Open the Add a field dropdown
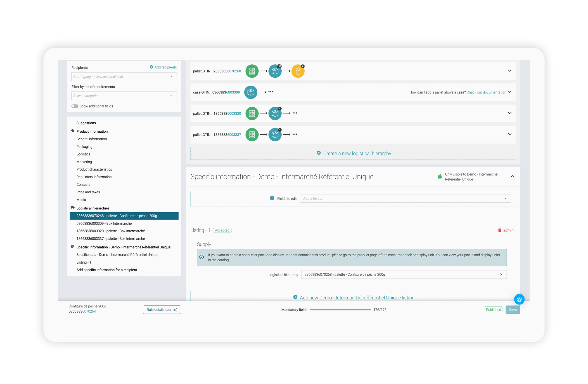This screenshot has height=384, width=588. [x=405, y=198]
